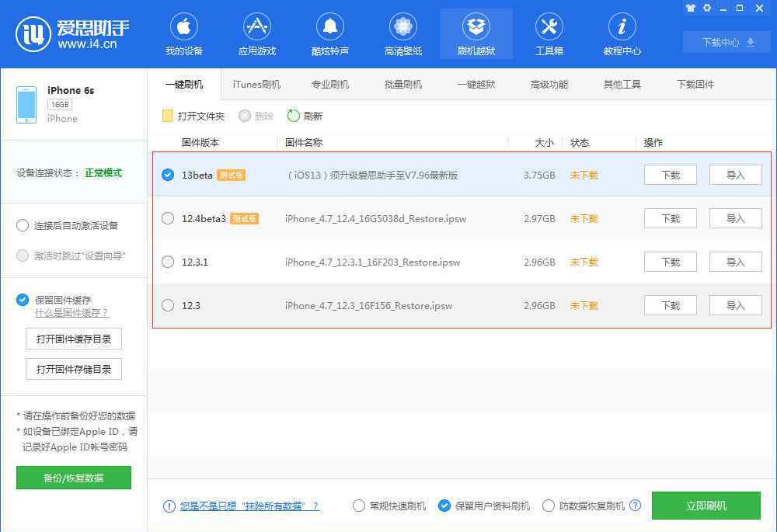Click the 正常模式 connection status text
Viewport: 777px width, 532px height.
[103, 173]
